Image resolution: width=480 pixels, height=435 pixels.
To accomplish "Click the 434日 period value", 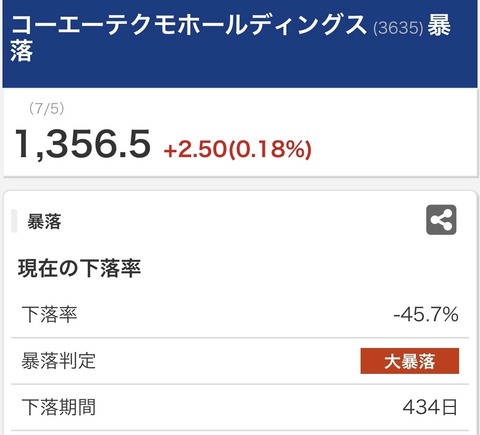I will tap(430, 407).
